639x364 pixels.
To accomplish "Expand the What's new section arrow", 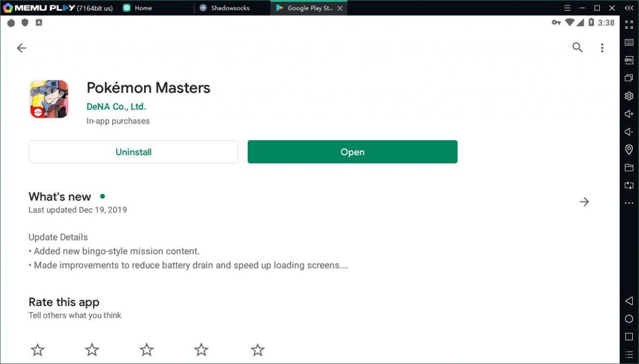I will (584, 202).
